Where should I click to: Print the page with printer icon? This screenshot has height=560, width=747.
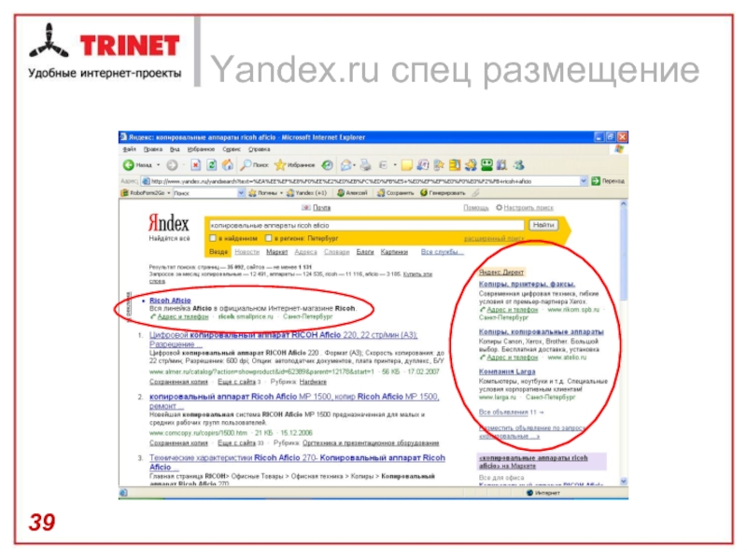pyautogui.click(x=365, y=165)
